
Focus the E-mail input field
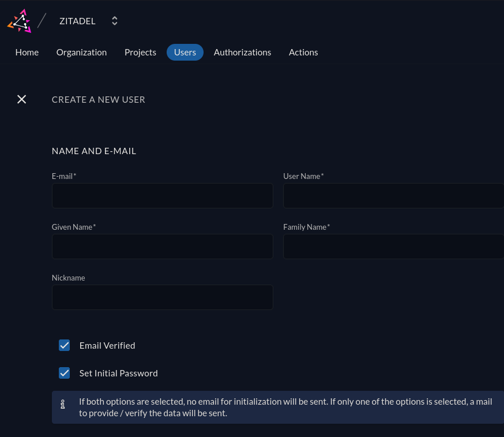click(162, 196)
